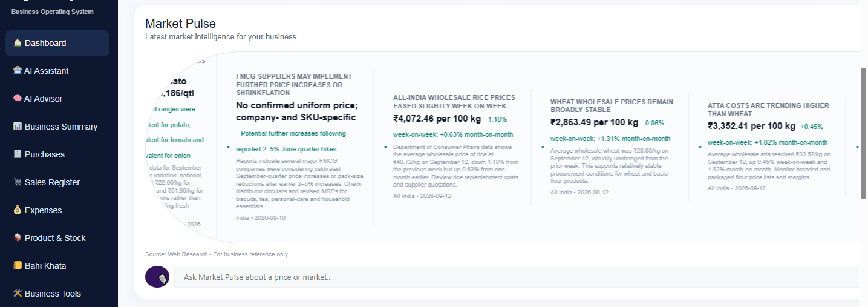Click the Business Summary bar chart icon
868x307 pixels.
click(x=18, y=127)
